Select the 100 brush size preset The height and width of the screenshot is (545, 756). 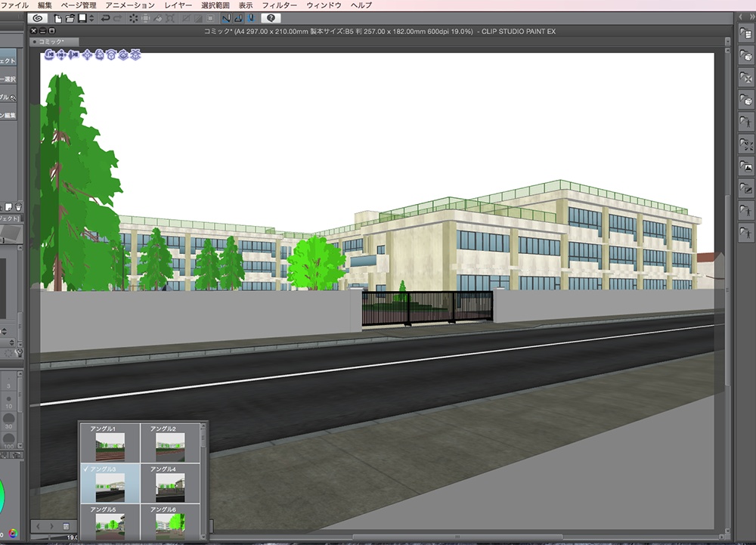click(x=8, y=441)
